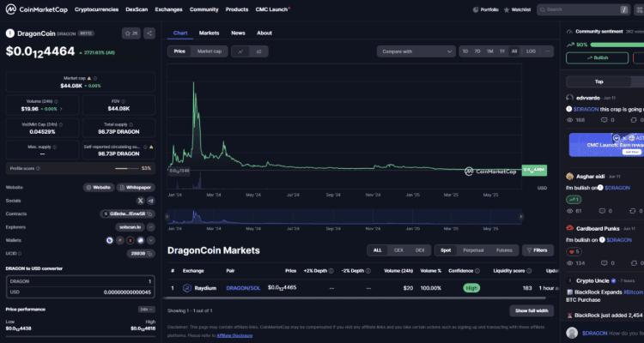Switch chart to line view
The width and height of the screenshot is (644, 343).
click(x=240, y=51)
